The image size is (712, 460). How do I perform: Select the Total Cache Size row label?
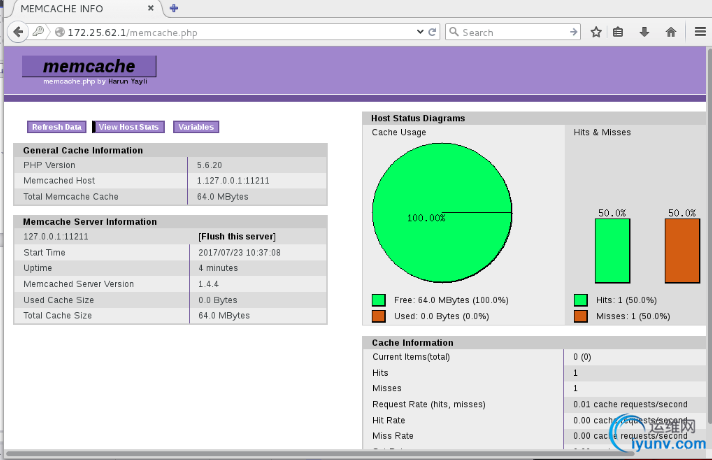(x=58, y=316)
